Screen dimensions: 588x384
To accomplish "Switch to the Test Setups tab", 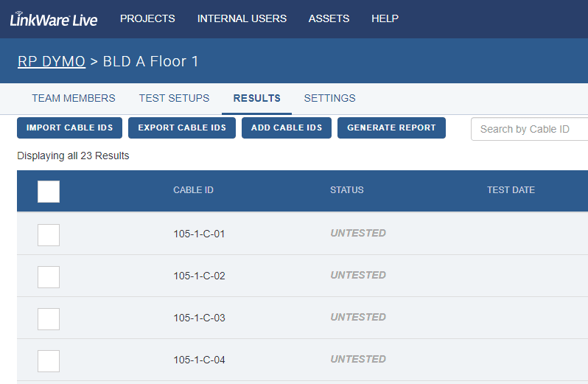I will pyautogui.click(x=174, y=98).
